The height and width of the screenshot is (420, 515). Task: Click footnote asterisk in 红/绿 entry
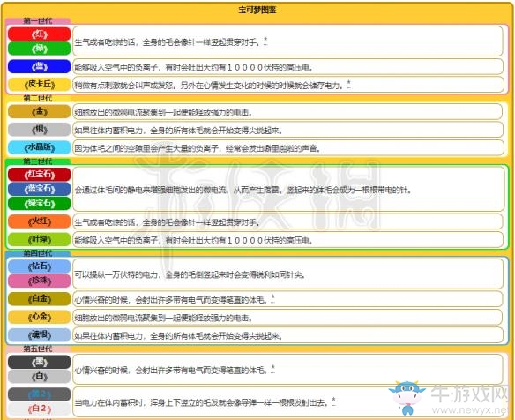265,41
